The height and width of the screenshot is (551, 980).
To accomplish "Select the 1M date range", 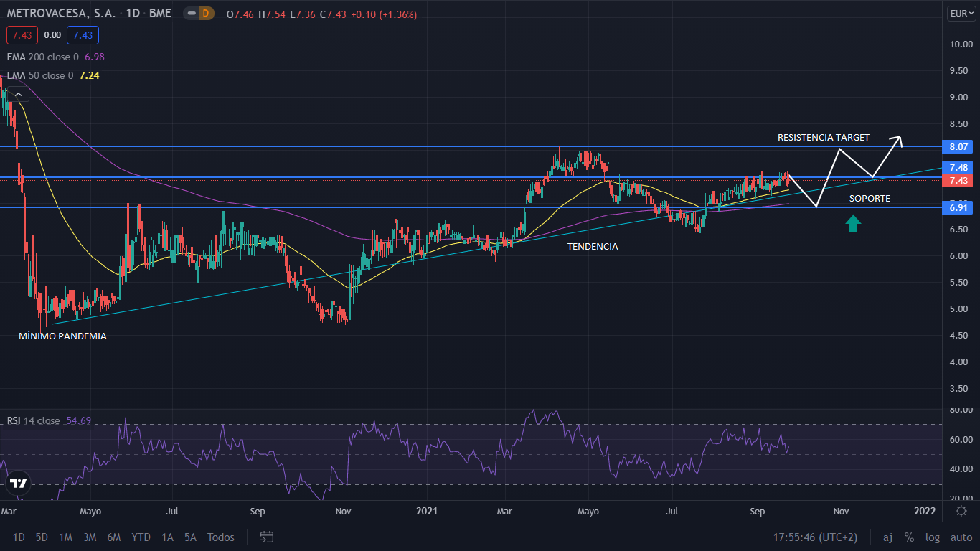I will pyautogui.click(x=65, y=537).
